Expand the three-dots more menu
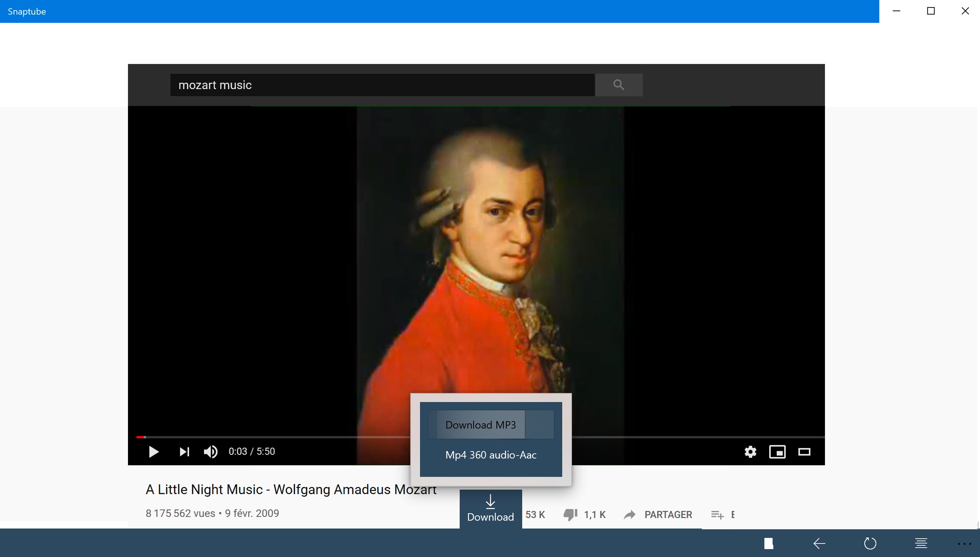The width and height of the screenshot is (980, 557). pos(964,543)
